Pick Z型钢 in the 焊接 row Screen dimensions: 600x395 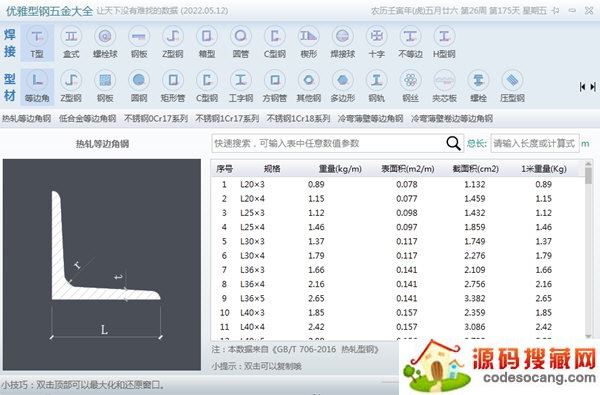pos(173,42)
